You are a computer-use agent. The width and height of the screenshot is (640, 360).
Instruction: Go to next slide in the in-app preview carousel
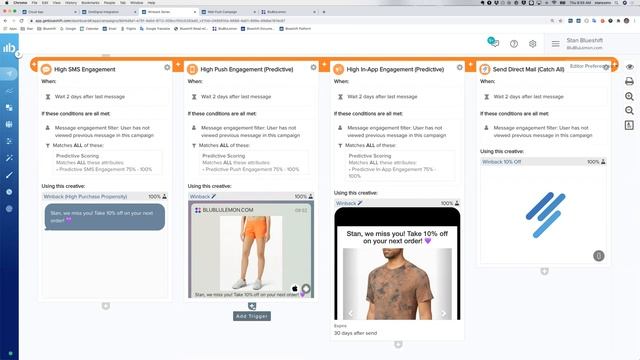pos(443,313)
